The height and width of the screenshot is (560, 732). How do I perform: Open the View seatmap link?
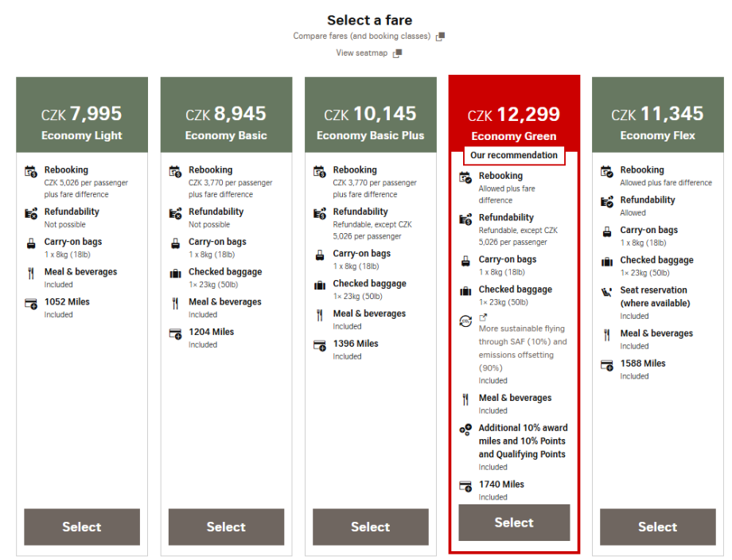click(x=368, y=53)
